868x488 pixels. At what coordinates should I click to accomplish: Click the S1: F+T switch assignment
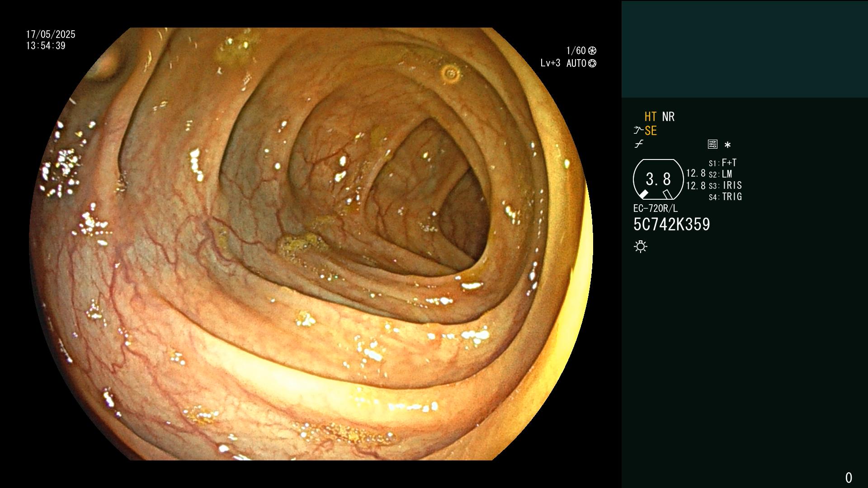(x=722, y=163)
